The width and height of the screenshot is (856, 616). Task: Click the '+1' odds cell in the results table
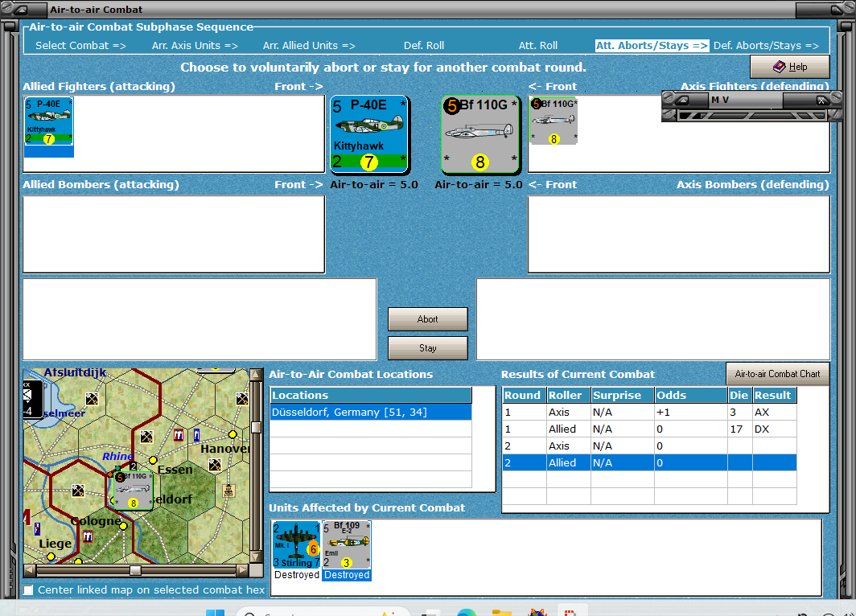click(x=690, y=412)
